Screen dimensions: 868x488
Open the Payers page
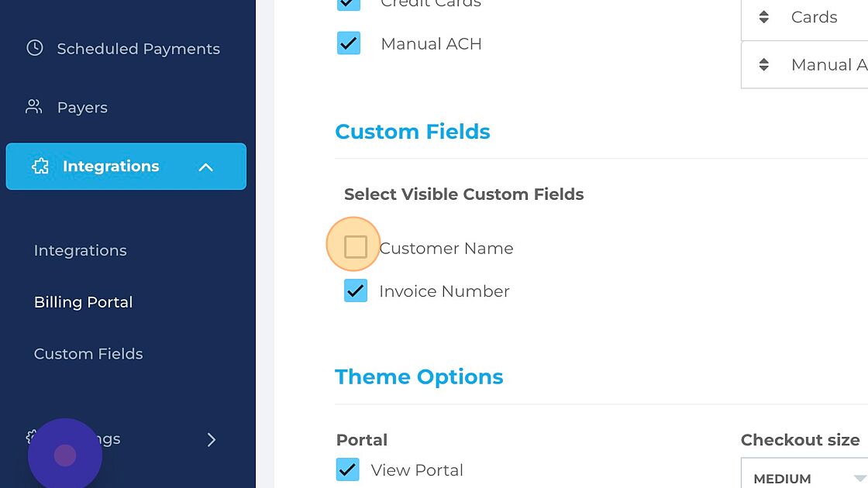tap(82, 108)
